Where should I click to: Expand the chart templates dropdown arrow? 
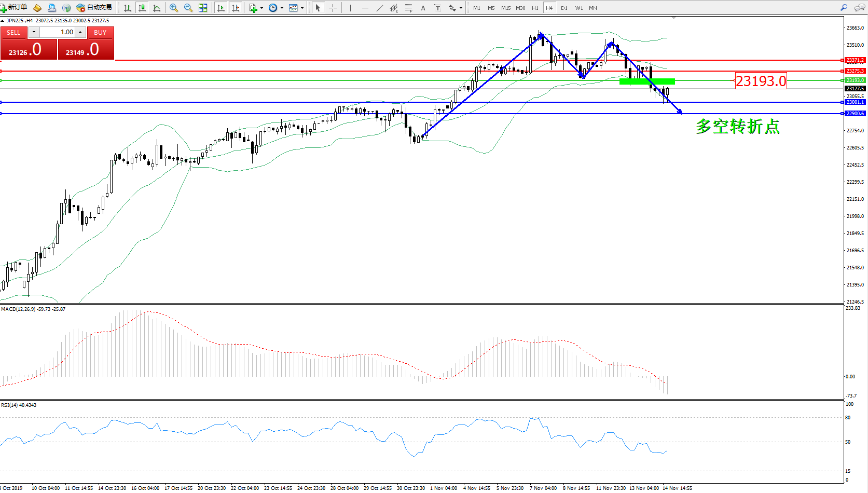point(302,8)
